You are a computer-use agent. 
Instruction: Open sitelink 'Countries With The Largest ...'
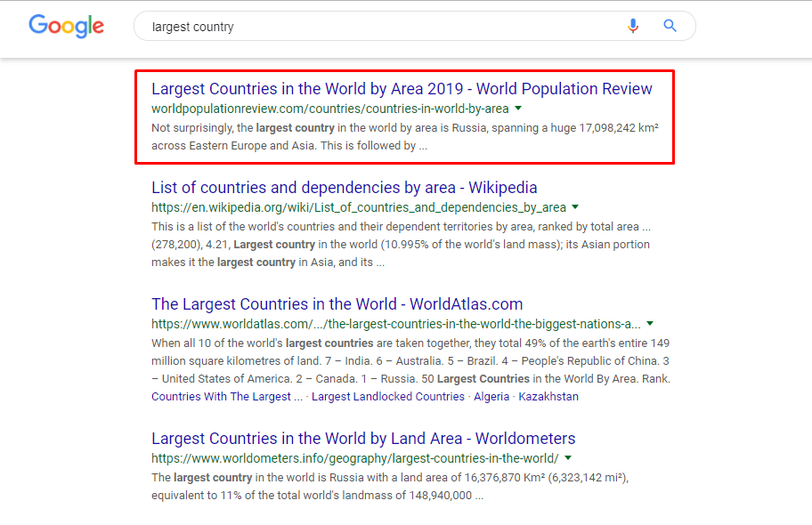click(x=227, y=397)
